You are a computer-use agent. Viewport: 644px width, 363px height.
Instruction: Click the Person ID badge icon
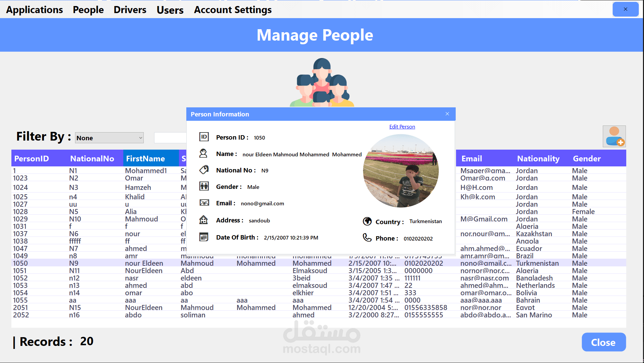pyautogui.click(x=204, y=137)
